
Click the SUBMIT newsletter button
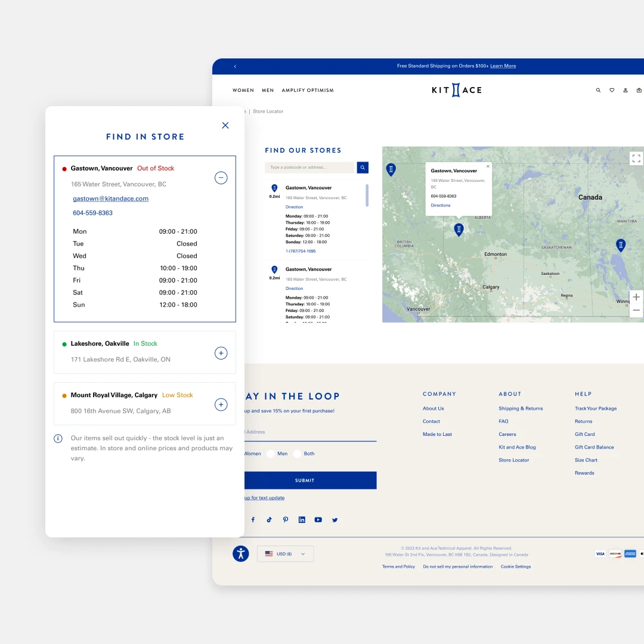point(311,481)
